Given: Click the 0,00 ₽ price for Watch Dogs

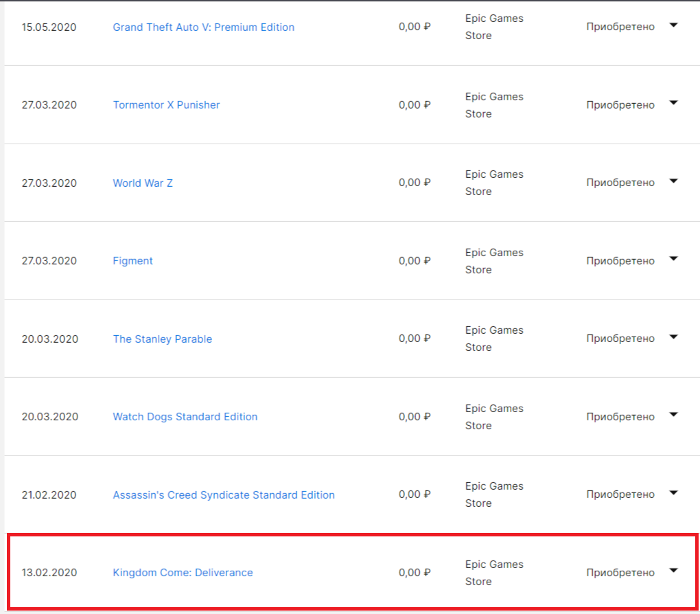Looking at the screenshot, I should [415, 417].
